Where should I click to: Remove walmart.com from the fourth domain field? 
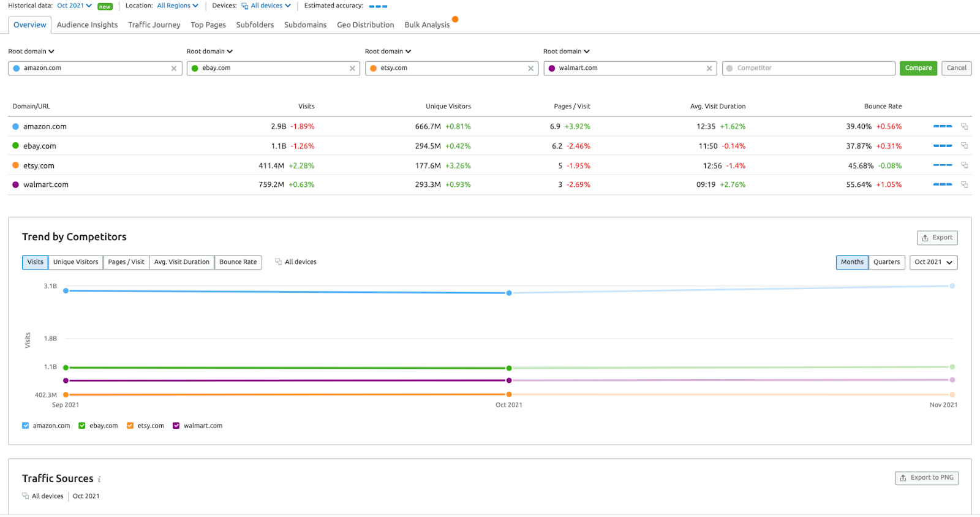pos(709,69)
